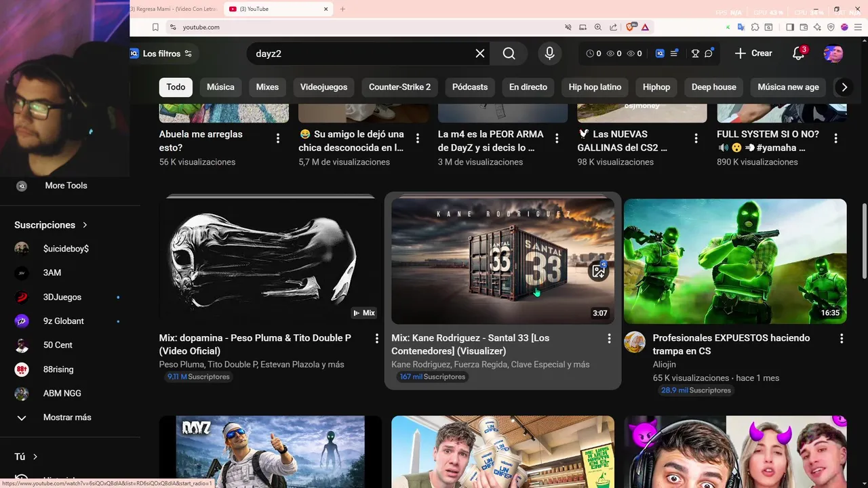Select the Deep house chip

713,87
